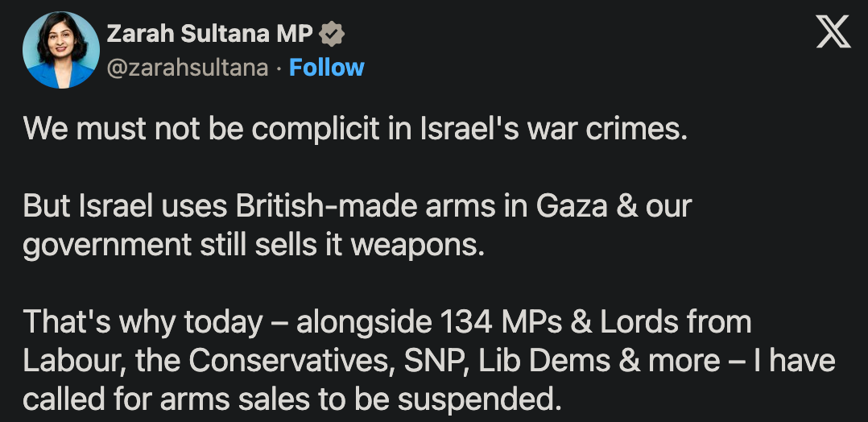
Task: Click the Follow link
Action: [x=326, y=68]
